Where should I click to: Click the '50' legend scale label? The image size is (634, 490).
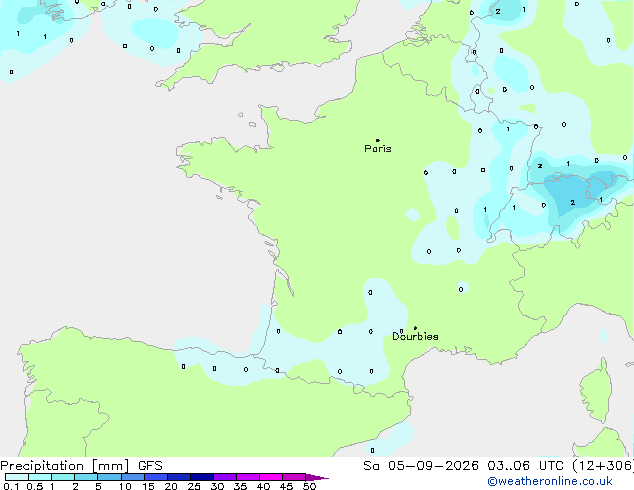tap(309, 486)
